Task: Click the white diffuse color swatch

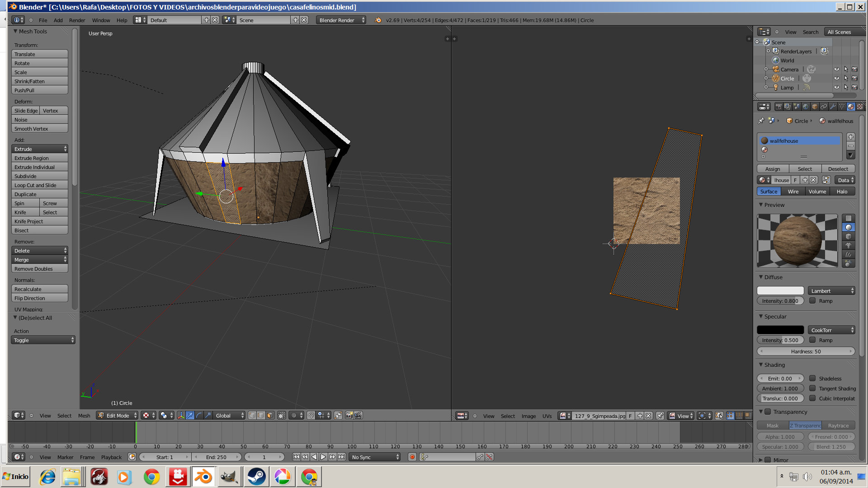Action: point(780,291)
